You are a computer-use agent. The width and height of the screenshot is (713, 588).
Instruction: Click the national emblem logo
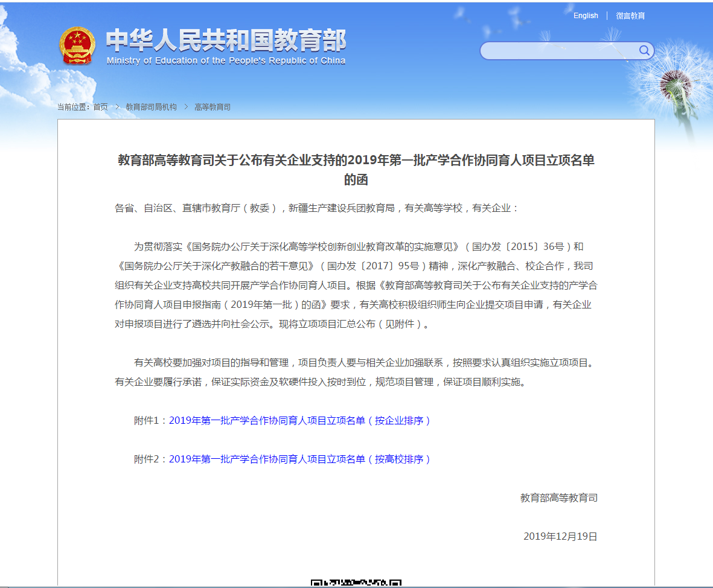click(x=77, y=46)
